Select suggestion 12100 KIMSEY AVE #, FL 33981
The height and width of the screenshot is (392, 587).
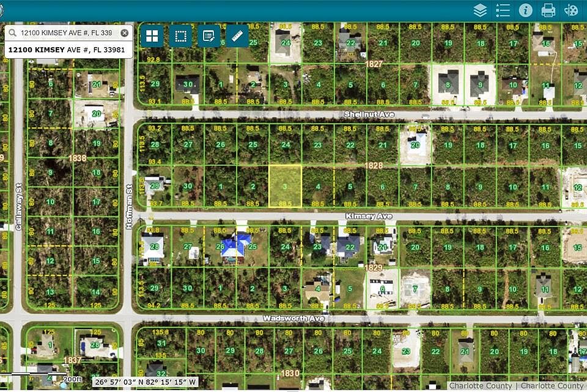point(67,50)
